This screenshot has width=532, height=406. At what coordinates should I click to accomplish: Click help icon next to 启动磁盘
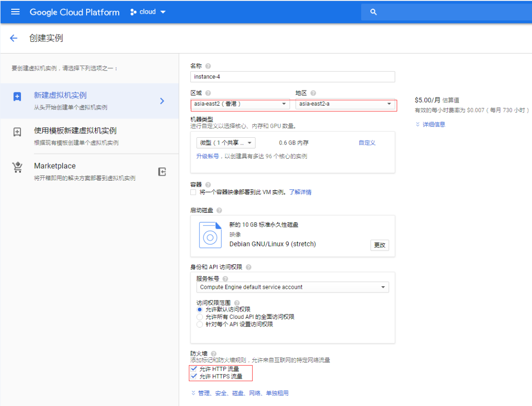[x=219, y=210]
